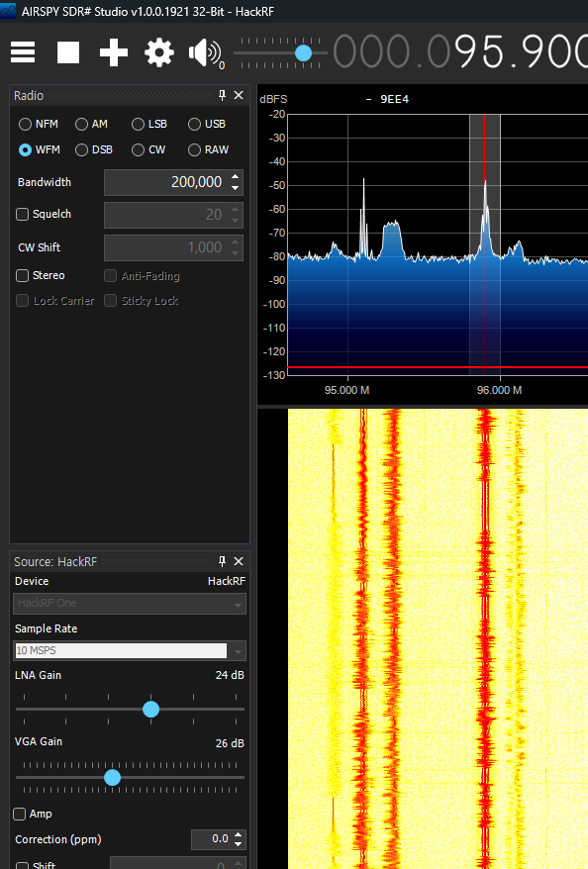Adjust the volume slider knob
The height and width of the screenshot is (869, 588).
[303, 53]
